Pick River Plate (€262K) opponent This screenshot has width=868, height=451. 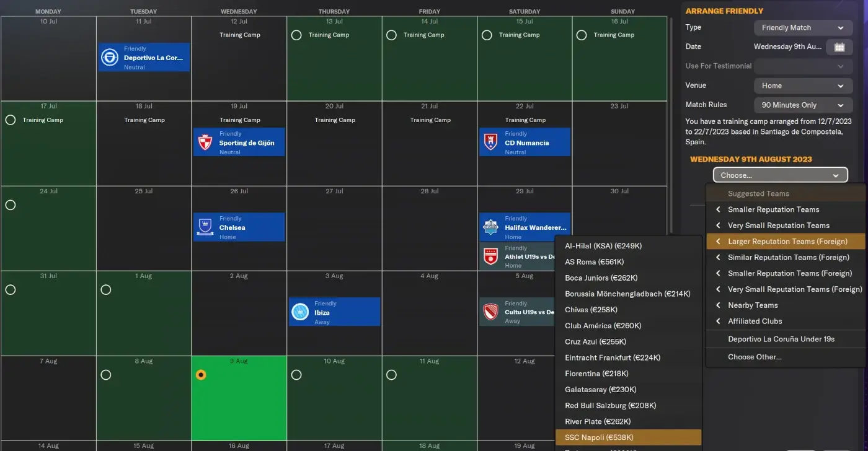point(629,421)
